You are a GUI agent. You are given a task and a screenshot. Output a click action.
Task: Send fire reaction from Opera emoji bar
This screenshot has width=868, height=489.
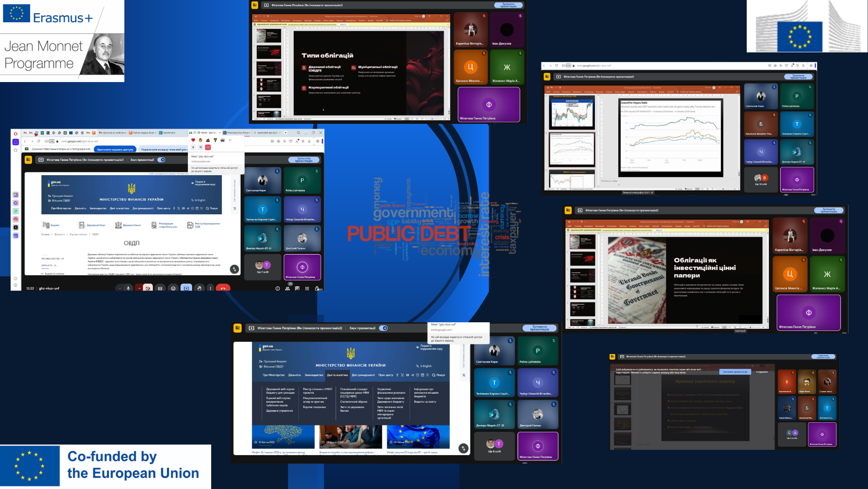(201, 140)
